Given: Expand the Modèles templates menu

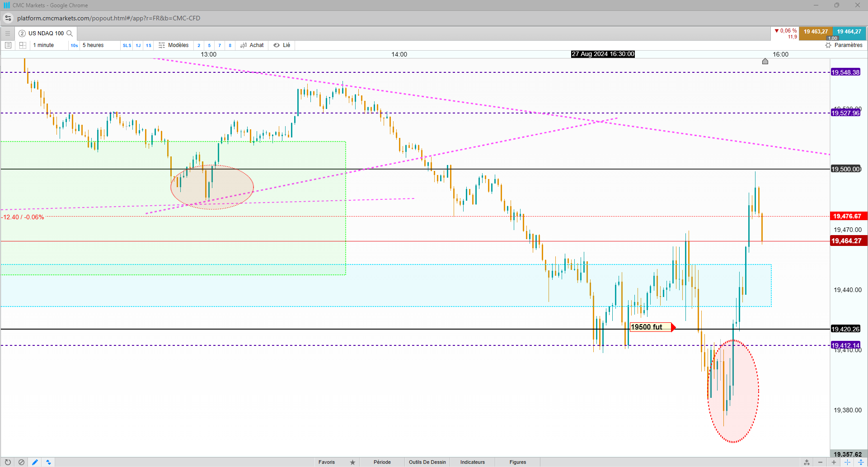Looking at the screenshot, I should [x=174, y=45].
